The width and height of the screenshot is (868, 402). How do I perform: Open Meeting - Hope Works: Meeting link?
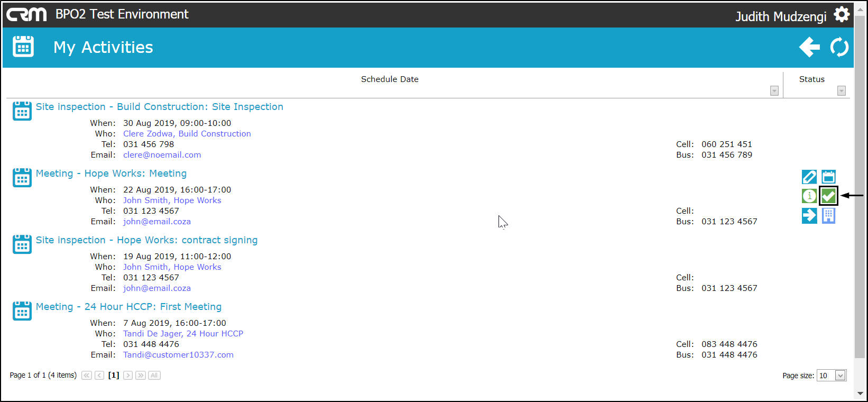pos(111,173)
